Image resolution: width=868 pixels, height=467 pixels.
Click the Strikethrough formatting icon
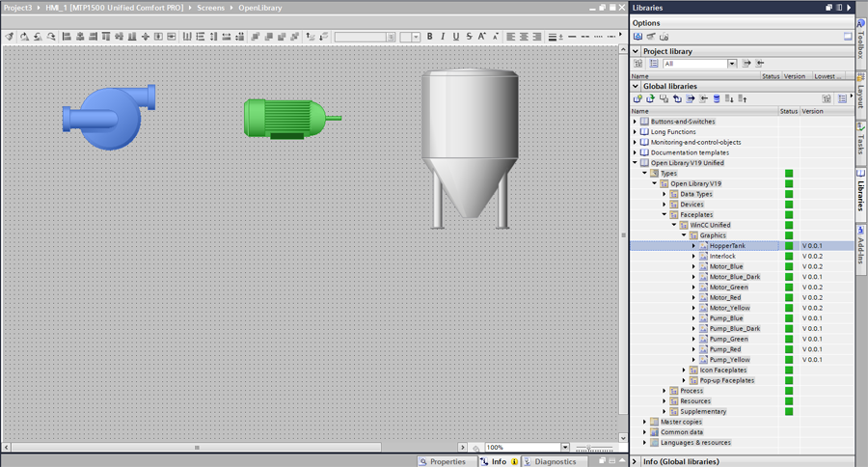[470, 37]
